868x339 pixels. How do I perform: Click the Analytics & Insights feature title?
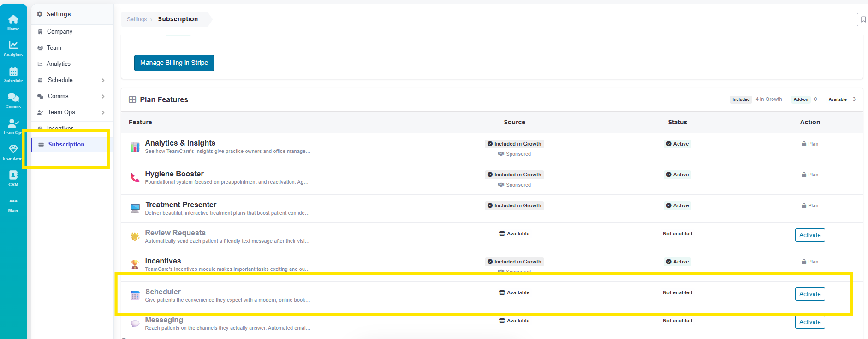(180, 143)
